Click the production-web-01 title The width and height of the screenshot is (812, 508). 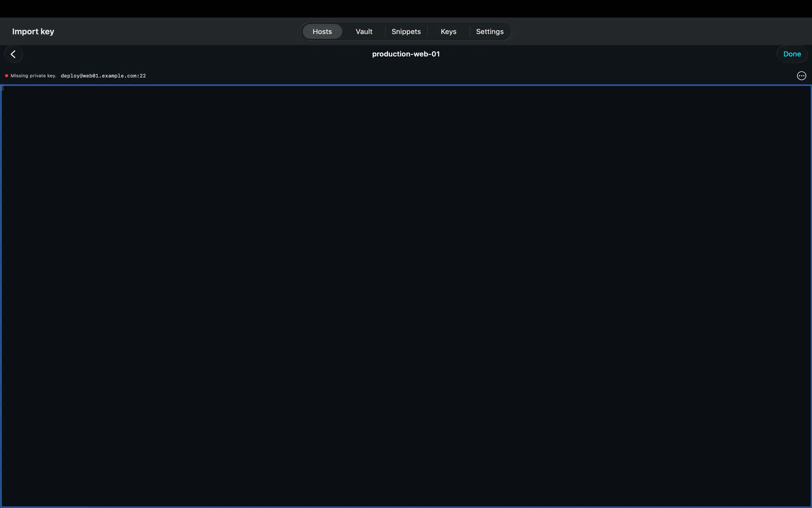point(406,54)
